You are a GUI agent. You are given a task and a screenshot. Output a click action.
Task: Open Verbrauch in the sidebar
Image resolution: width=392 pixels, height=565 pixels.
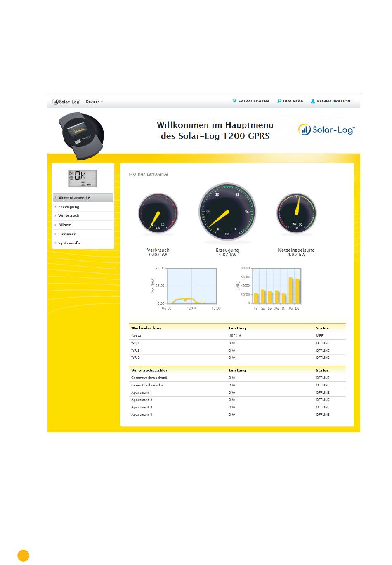tap(83, 216)
